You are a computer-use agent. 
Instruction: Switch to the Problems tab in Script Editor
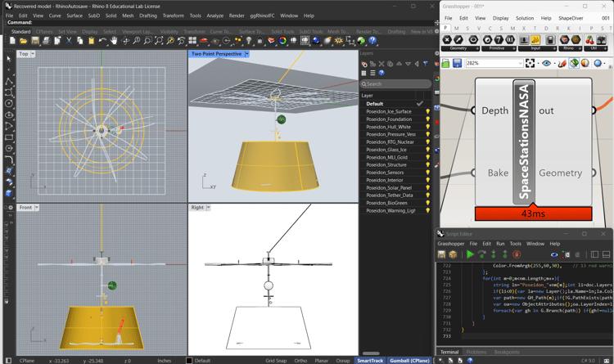pos(476,352)
